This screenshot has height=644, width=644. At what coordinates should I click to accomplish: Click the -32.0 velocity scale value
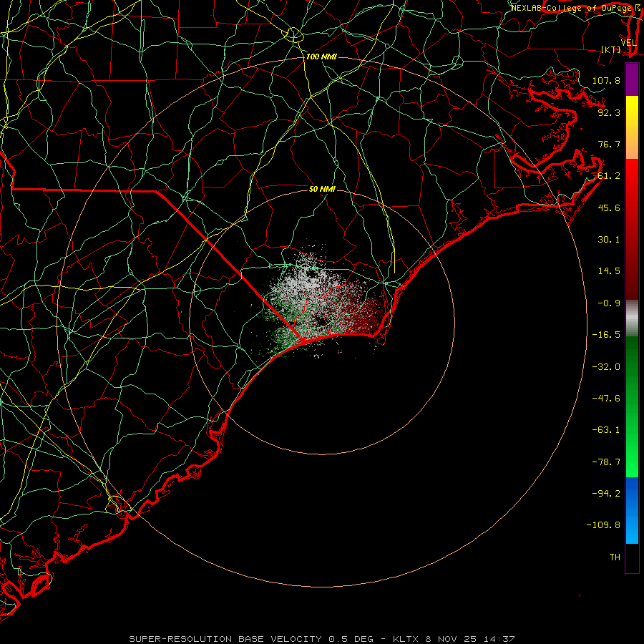pos(606,367)
